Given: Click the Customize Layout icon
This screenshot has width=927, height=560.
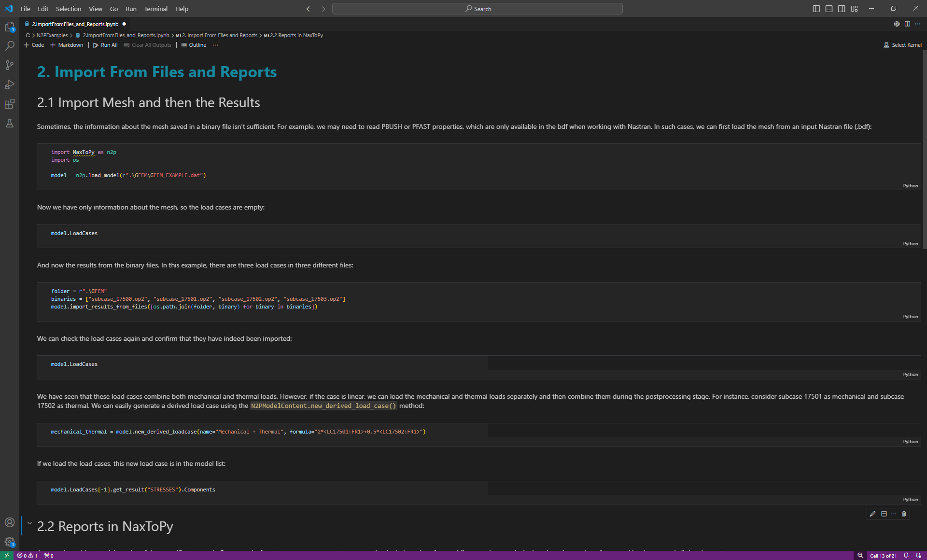Looking at the screenshot, I should (x=854, y=9).
